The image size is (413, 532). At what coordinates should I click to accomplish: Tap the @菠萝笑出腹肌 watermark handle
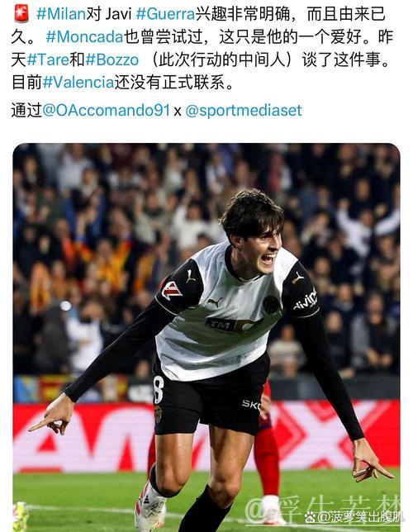[360, 518]
